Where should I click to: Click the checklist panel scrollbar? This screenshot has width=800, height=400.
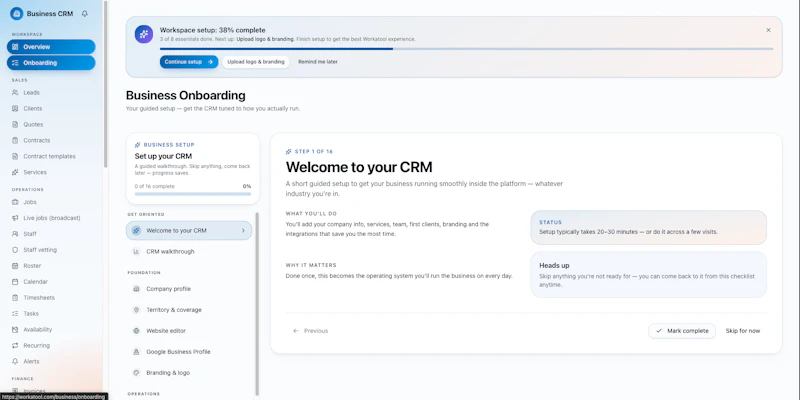257,304
